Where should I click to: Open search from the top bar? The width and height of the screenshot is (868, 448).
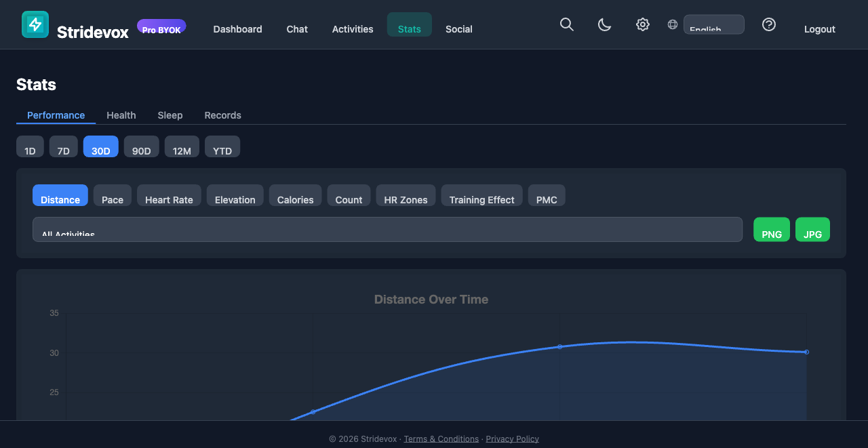click(x=567, y=24)
